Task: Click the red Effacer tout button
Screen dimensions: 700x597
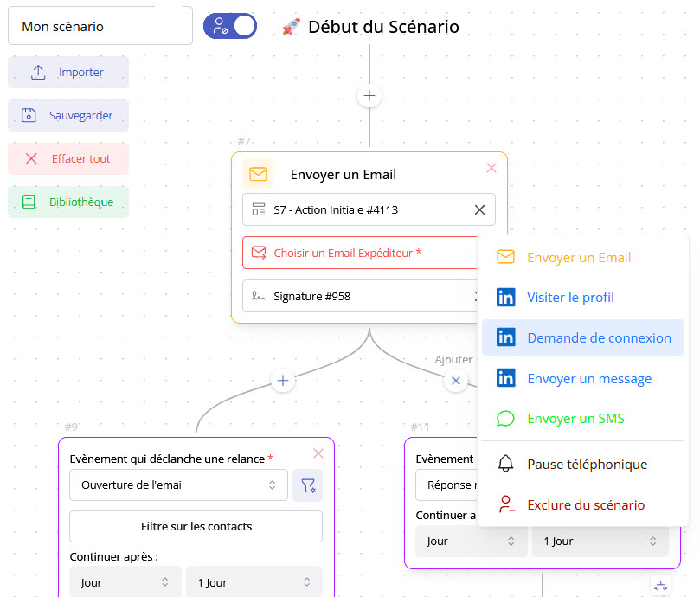Action: (68, 159)
